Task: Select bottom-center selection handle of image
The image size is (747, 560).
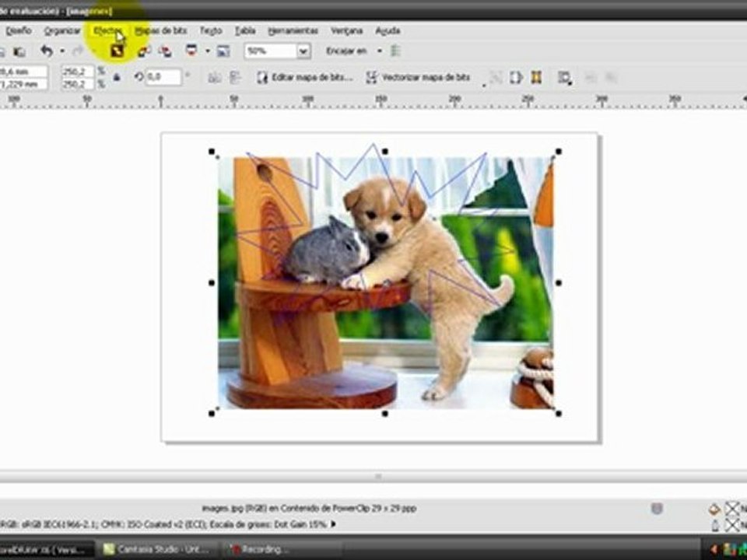Action: [x=385, y=414]
